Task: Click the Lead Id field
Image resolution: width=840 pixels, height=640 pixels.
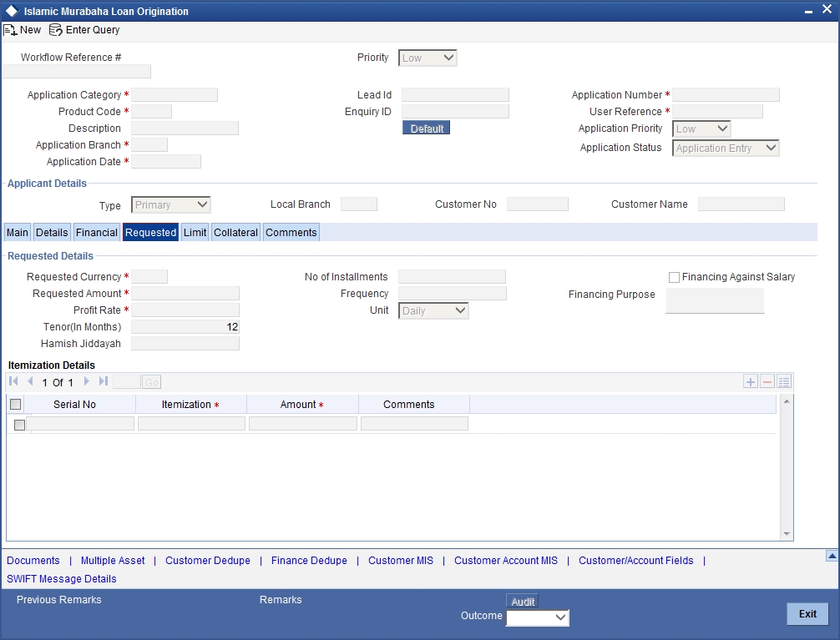Action: click(455, 95)
